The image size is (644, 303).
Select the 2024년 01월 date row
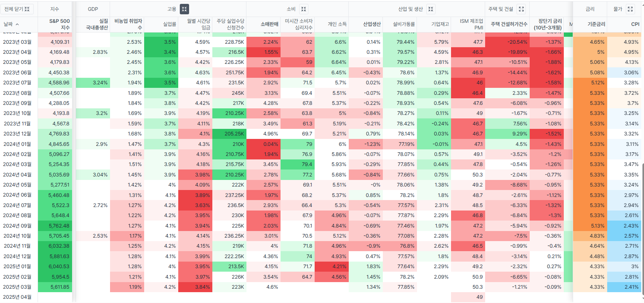pos(17,144)
